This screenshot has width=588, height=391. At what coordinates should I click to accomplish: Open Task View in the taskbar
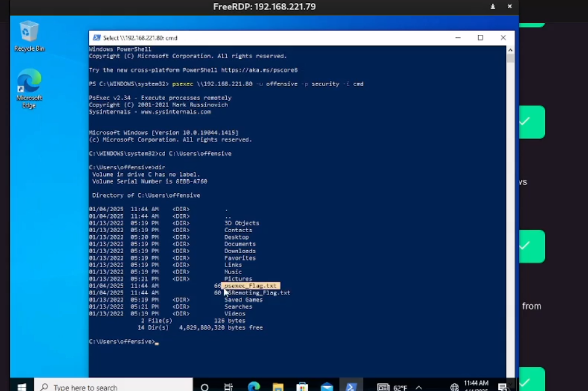coord(229,387)
